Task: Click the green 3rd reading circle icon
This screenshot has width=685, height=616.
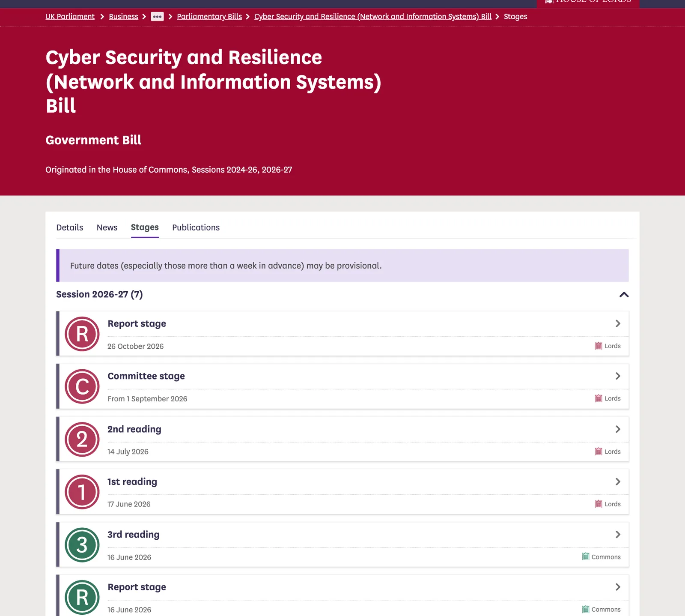Action: 82,545
